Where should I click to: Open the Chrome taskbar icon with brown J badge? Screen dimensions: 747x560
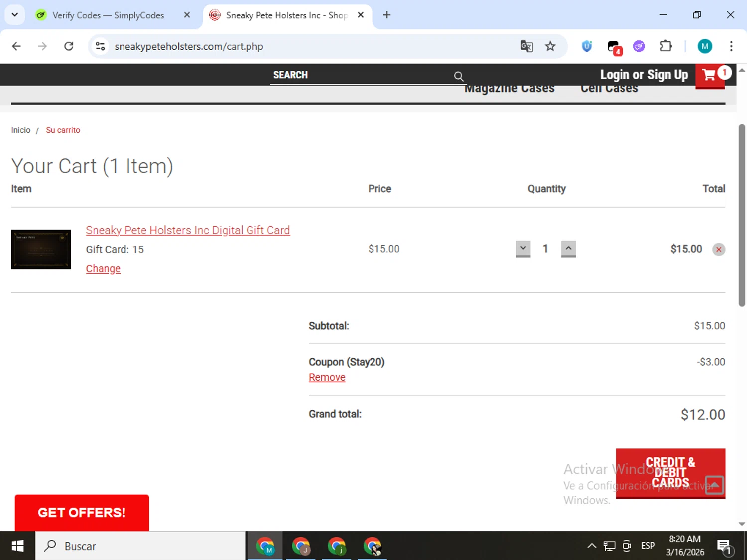301,546
